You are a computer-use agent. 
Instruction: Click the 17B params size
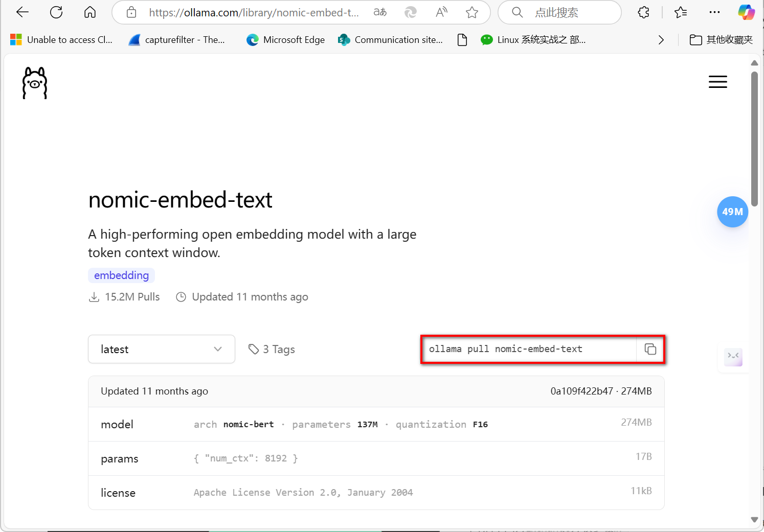[644, 456]
